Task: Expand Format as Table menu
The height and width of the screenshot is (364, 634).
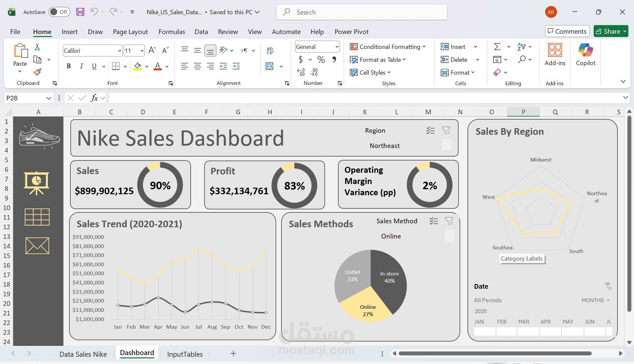Action: 378,59
